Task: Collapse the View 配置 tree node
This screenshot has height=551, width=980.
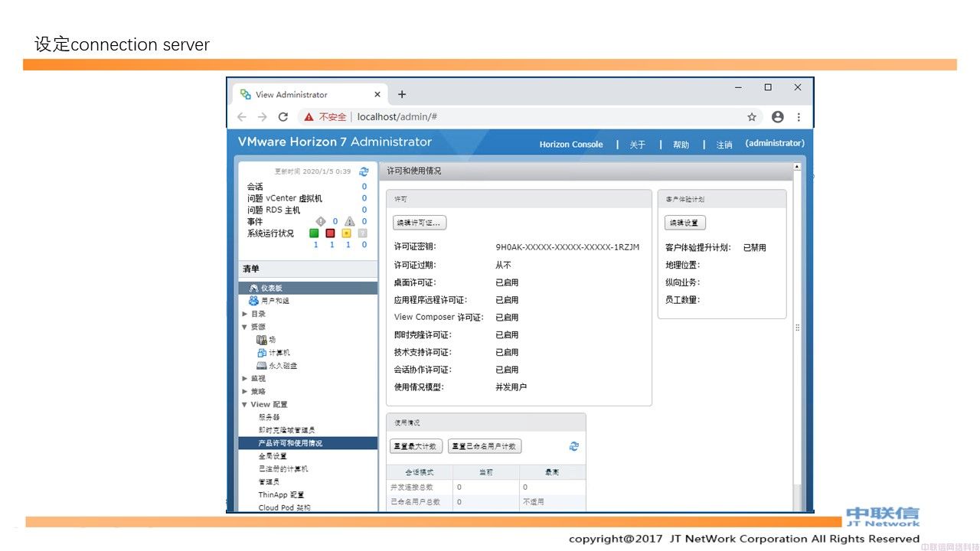Action: click(245, 404)
